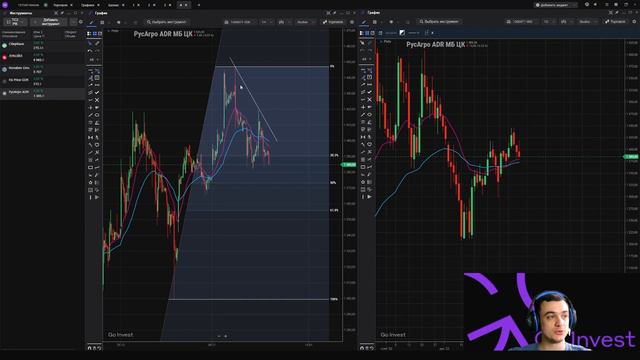Select the pencil drawing-mode icon in right chart
This screenshot has width=640, height=360.
[364, 22]
